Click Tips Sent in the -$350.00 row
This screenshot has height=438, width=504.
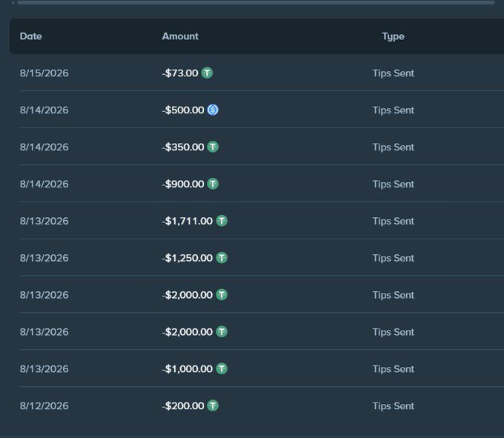(393, 147)
